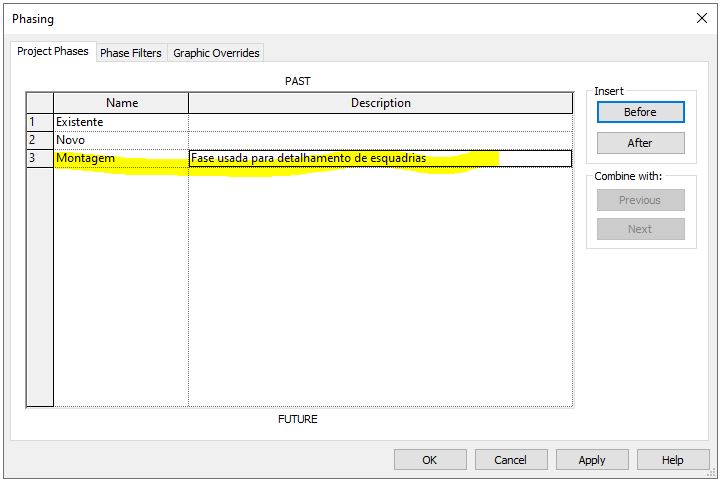Click the Name column header
The width and height of the screenshot is (721, 483).
pyautogui.click(x=121, y=103)
